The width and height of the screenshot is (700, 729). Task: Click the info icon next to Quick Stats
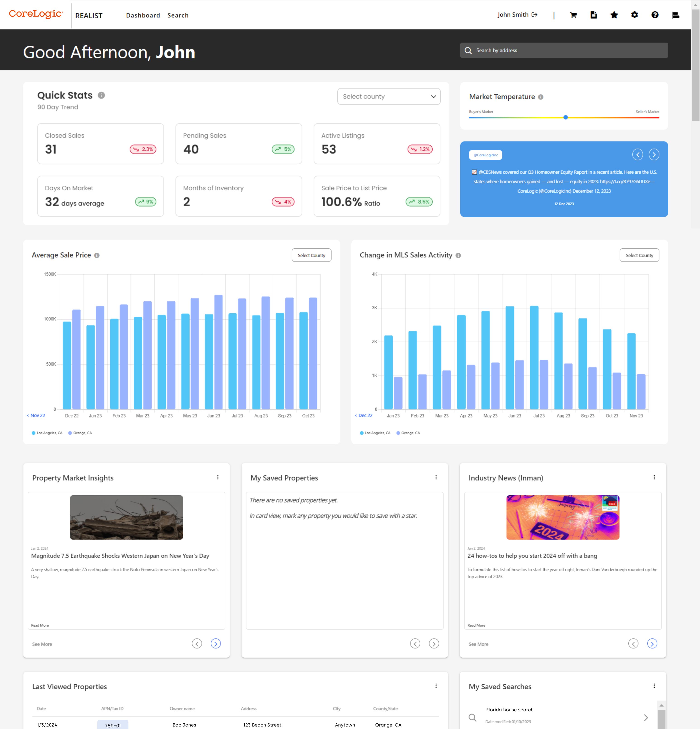point(101,95)
